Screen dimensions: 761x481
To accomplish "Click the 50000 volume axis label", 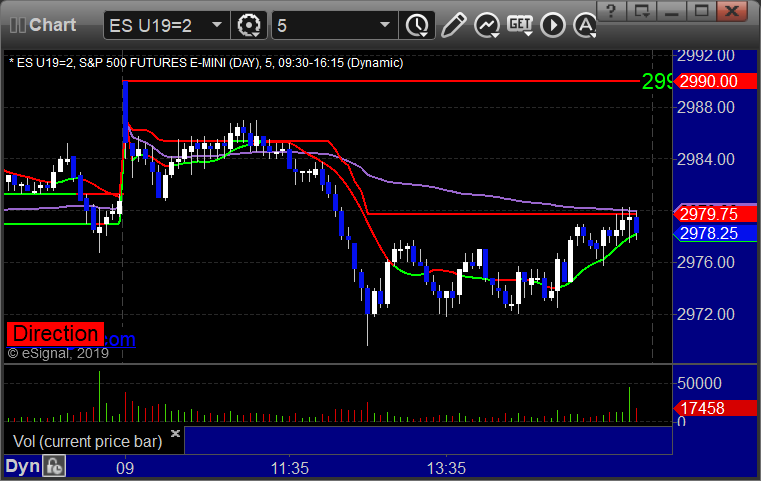I will 699,383.
